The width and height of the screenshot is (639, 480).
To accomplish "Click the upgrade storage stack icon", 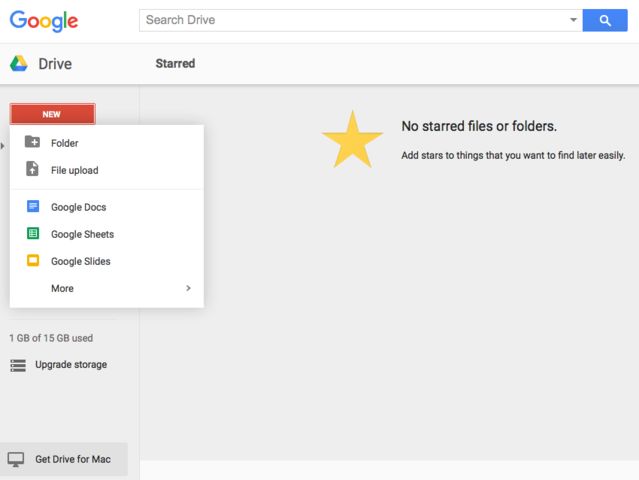I will pos(18,365).
